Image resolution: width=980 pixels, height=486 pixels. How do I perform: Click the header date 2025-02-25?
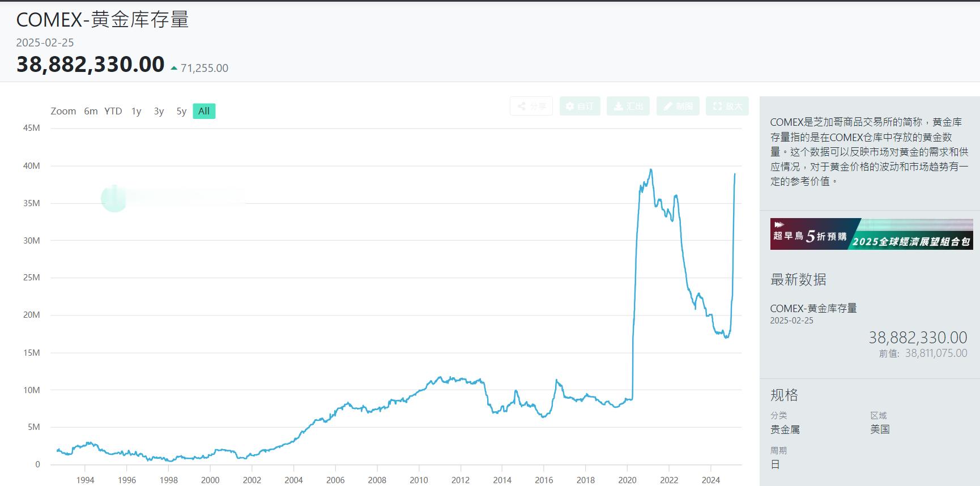[x=45, y=42]
